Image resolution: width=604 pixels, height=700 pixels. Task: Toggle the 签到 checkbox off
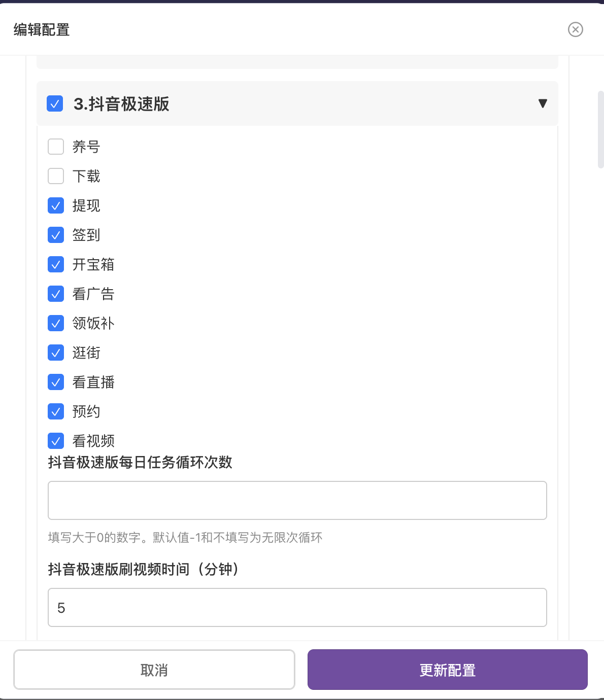56,235
